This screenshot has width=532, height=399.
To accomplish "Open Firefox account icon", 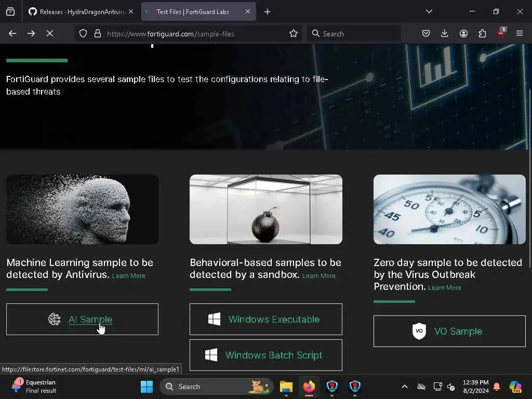I will (x=463, y=33).
